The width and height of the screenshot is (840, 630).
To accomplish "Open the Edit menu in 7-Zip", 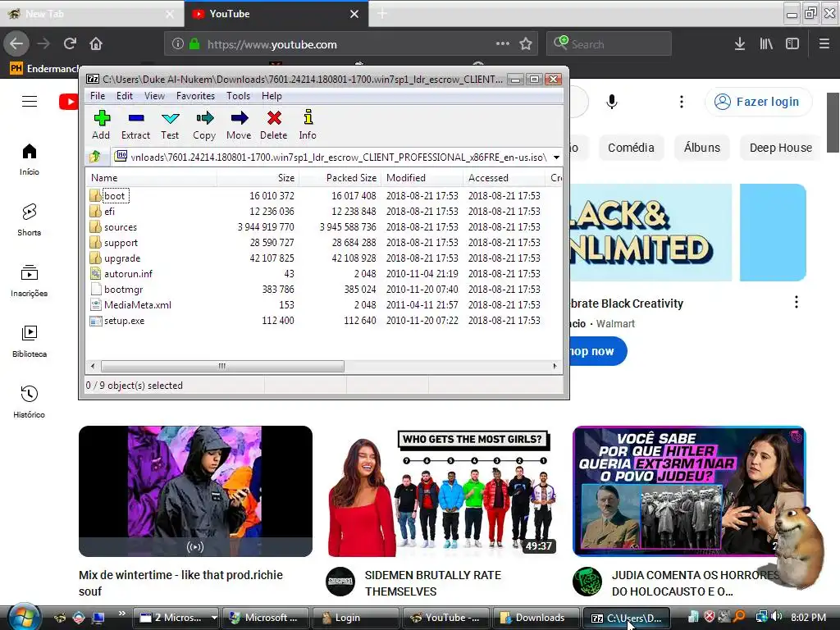I will tap(125, 96).
